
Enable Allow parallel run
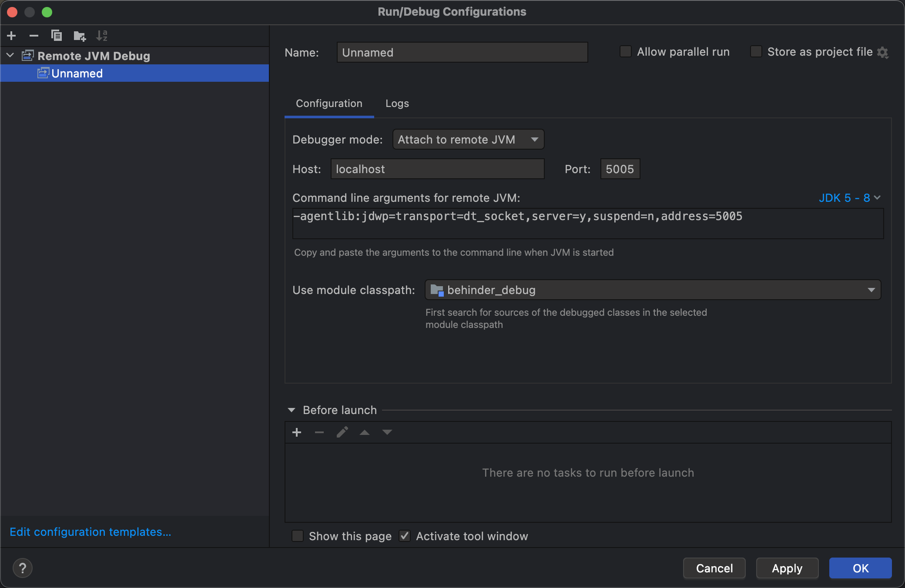coord(626,52)
